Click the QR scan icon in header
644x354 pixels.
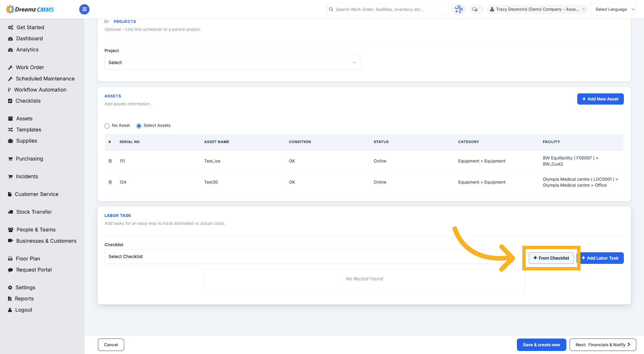(x=459, y=9)
